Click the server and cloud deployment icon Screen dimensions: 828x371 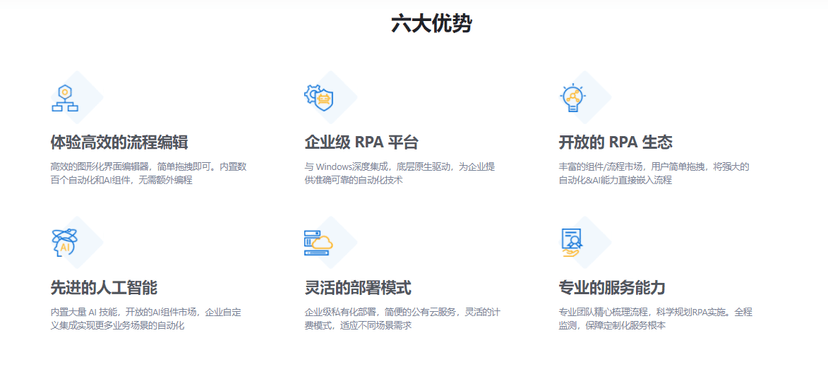318,243
